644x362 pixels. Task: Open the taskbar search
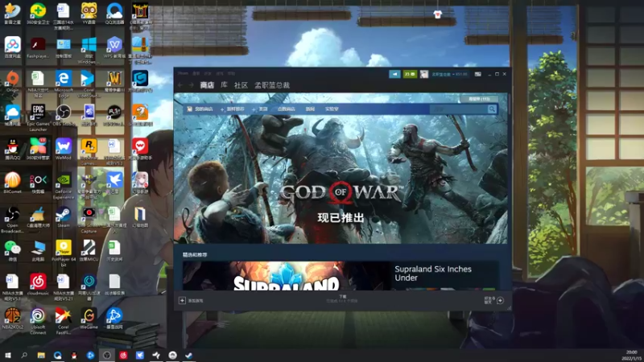click(x=24, y=355)
